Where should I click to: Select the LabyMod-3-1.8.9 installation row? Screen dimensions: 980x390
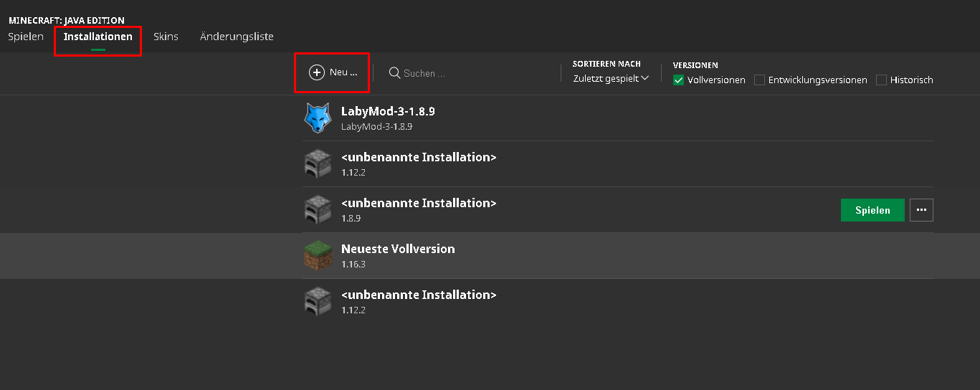pos(617,118)
